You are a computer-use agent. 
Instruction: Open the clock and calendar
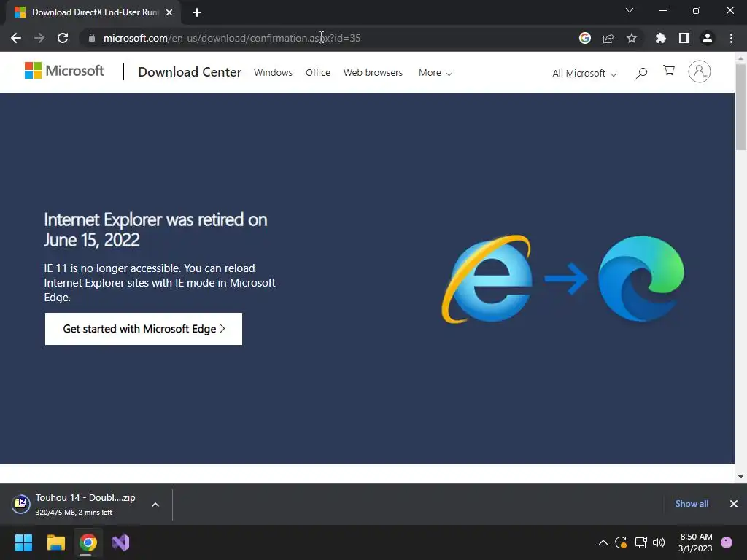(695, 542)
